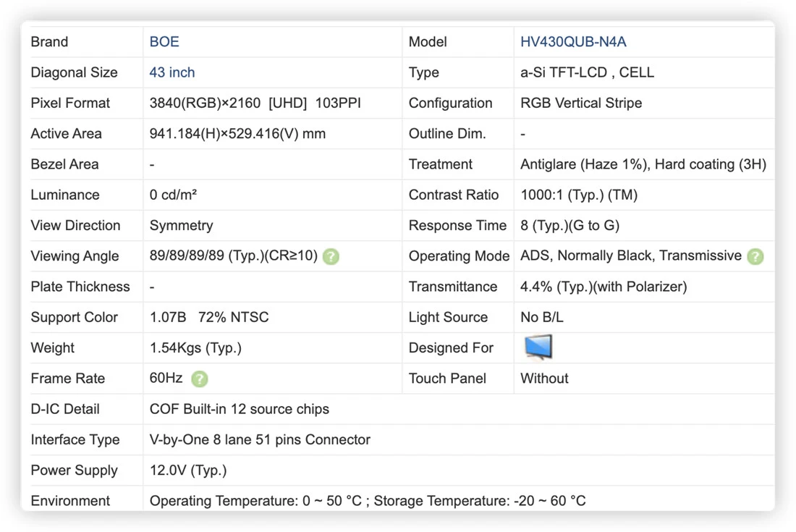796x532 pixels.
Task: Click the Light Source No B/L value
Action: (x=542, y=317)
